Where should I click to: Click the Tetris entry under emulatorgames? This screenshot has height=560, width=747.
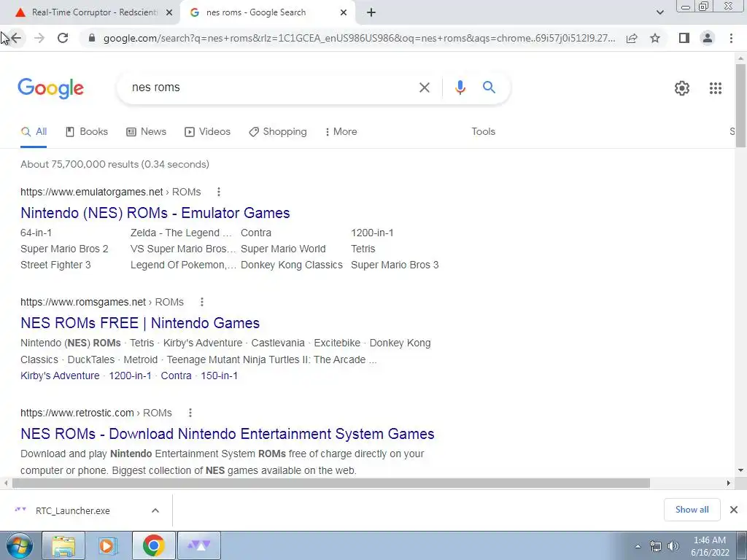(363, 249)
